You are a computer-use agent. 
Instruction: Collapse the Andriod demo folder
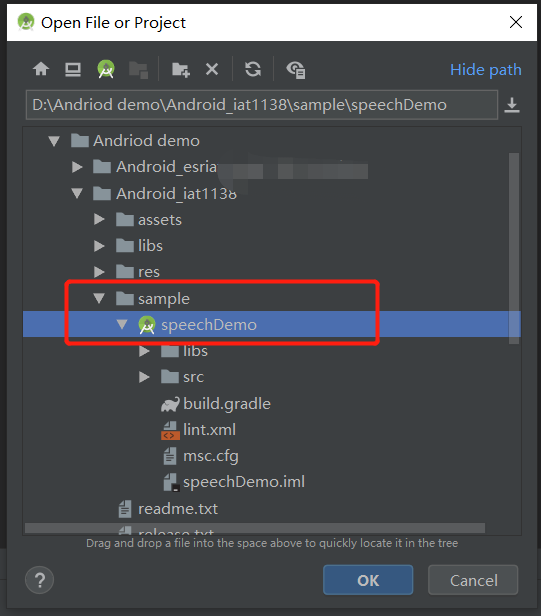(54, 141)
